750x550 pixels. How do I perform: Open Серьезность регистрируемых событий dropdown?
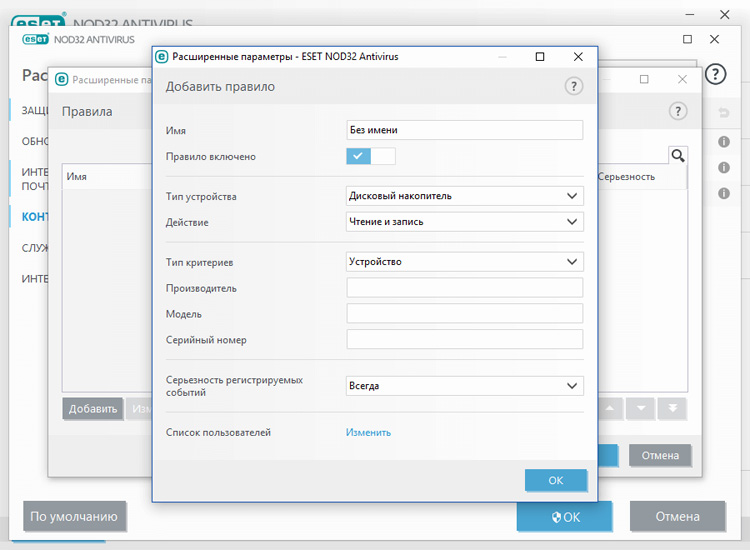click(x=464, y=386)
